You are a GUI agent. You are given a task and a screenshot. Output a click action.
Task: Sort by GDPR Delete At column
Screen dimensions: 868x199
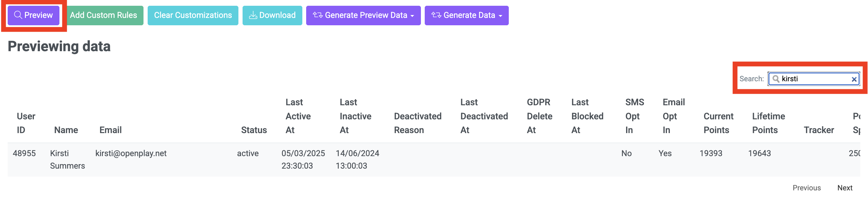tap(539, 116)
